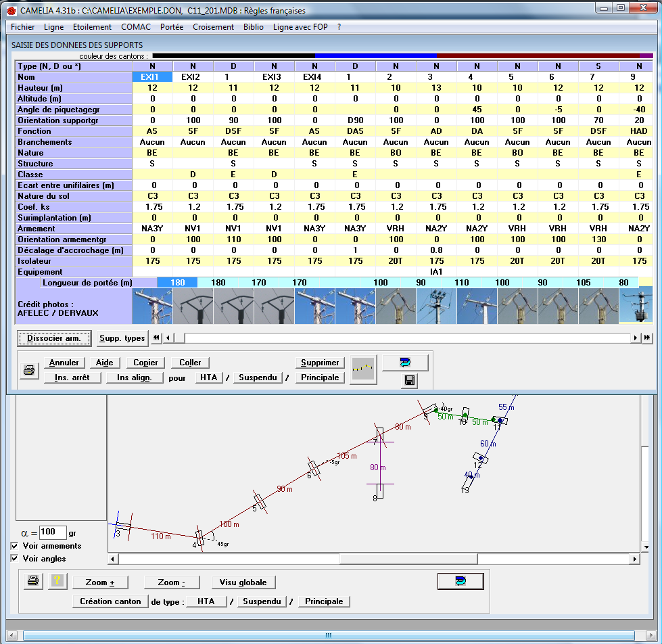Click the blue return arrow button beside Supprimer
This screenshot has width=662, height=644.
[x=405, y=363]
